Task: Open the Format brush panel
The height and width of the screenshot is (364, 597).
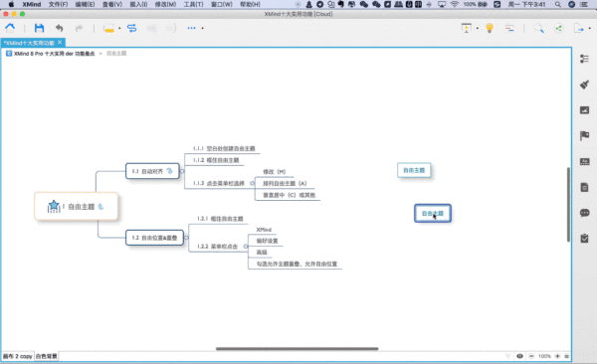Action: [584, 85]
